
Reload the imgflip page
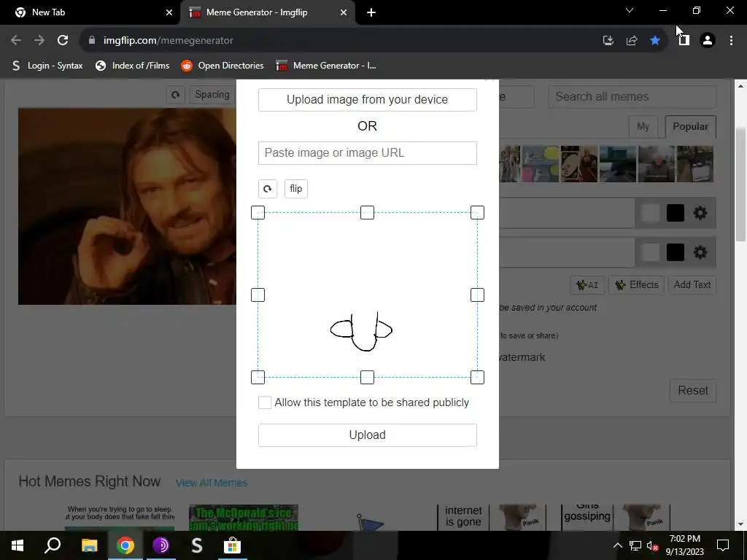point(63,41)
